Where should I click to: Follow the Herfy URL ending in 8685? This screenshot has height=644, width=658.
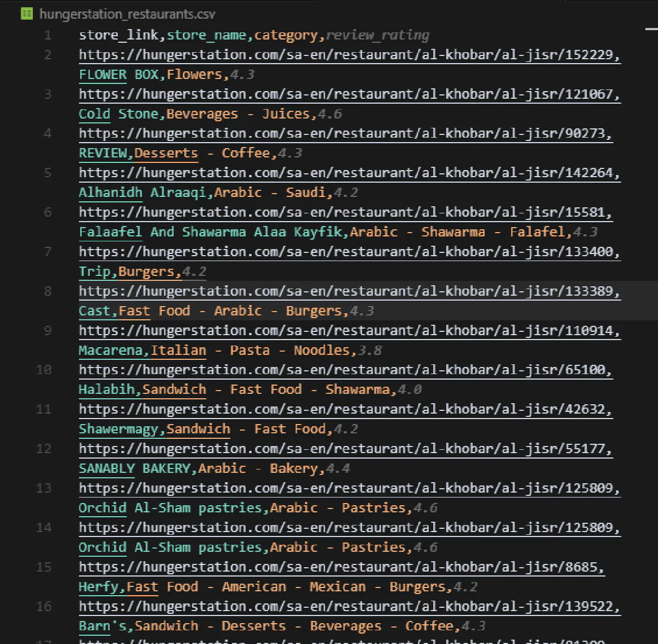click(341, 567)
